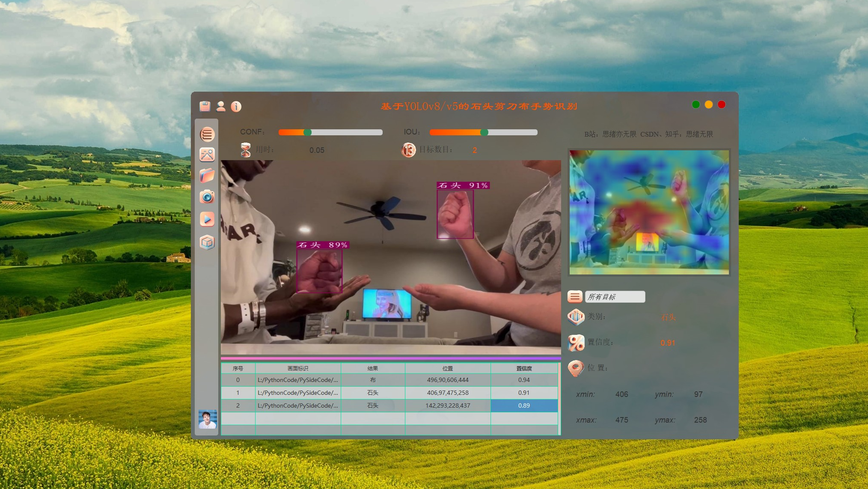Image resolution: width=868 pixels, height=489 pixels.
Task: Select position cell 142,293,228,437
Action: coord(448,406)
